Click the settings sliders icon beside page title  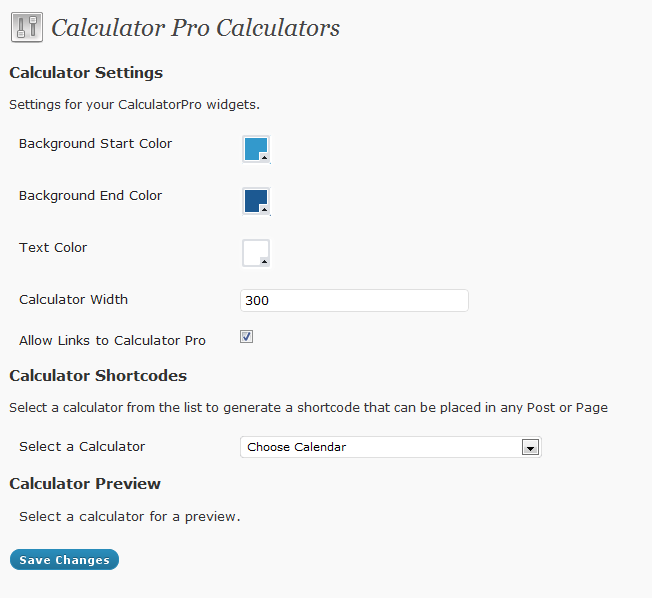pyautogui.click(x=27, y=27)
